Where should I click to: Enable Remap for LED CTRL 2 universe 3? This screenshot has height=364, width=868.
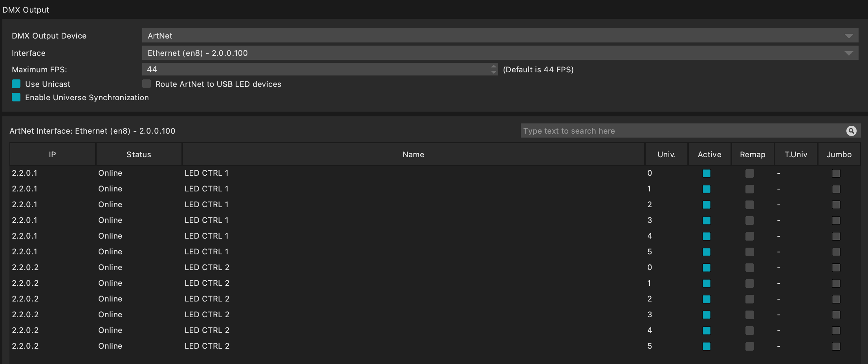click(x=750, y=315)
